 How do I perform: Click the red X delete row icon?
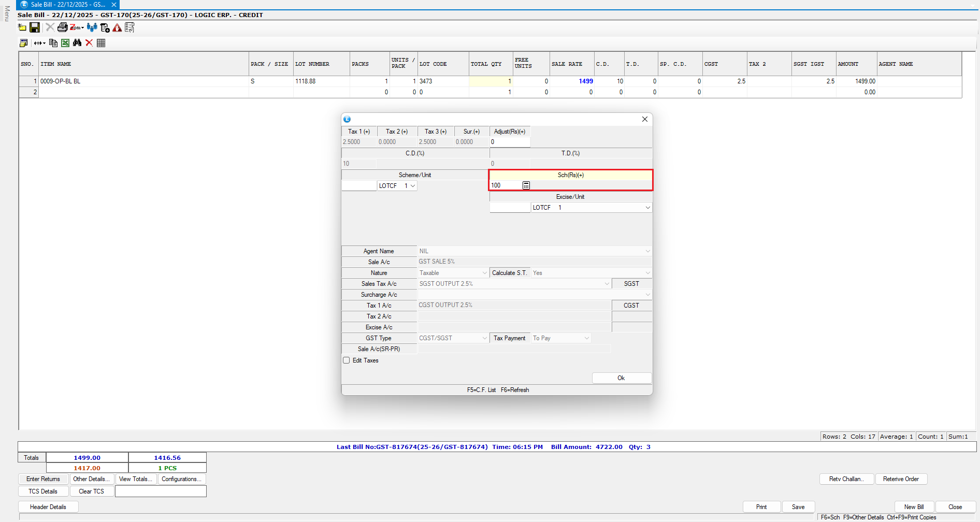(x=89, y=43)
